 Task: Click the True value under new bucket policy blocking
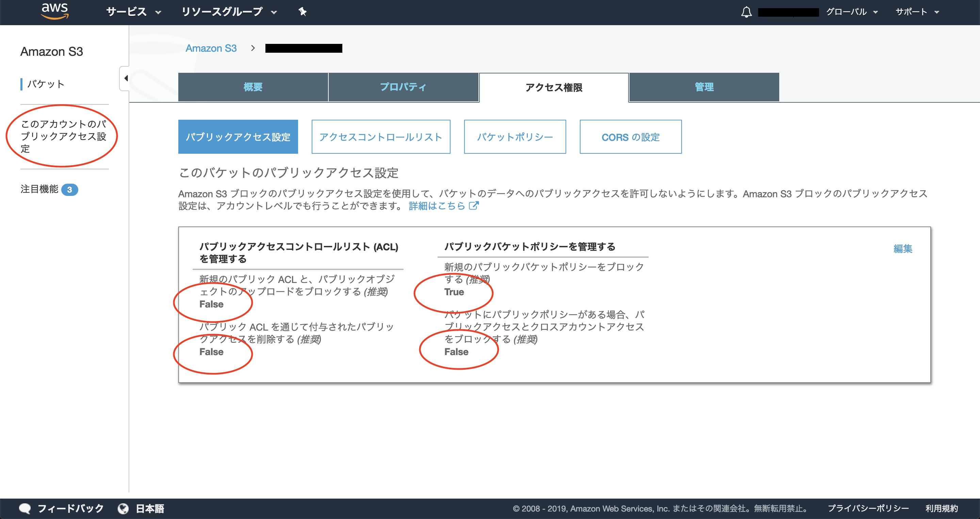[454, 292]
